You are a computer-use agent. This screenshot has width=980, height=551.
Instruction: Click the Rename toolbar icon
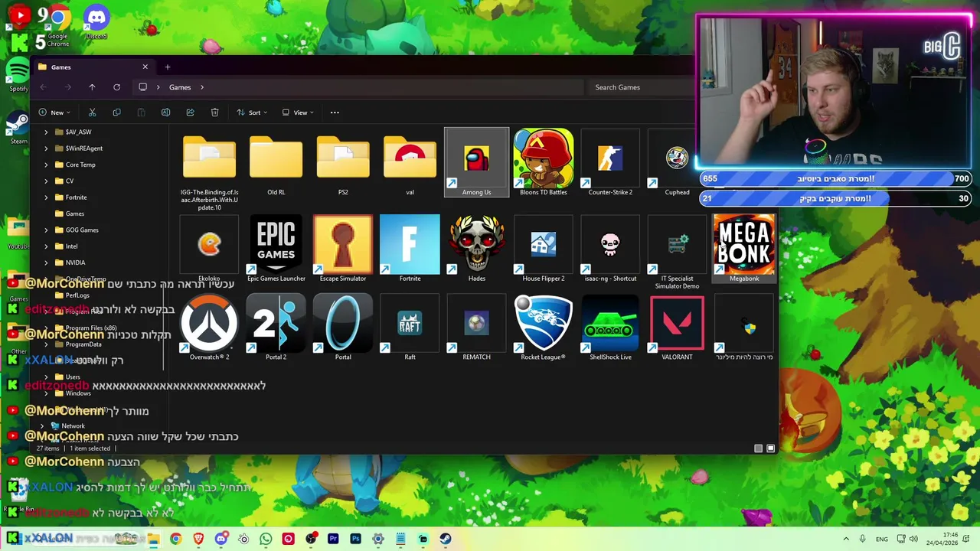click(165, 112)
